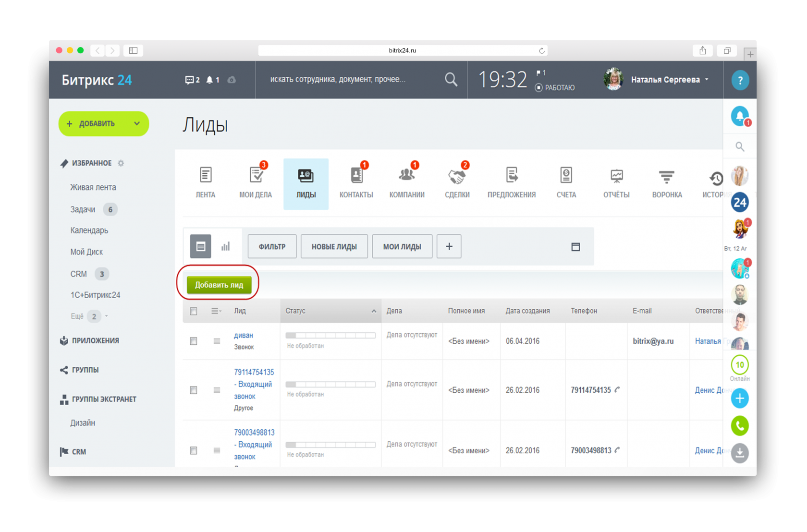Viewport: 807px width, 532px height.
Task: Open Живая лента in sidebar
Action: (x=93, y=187)
